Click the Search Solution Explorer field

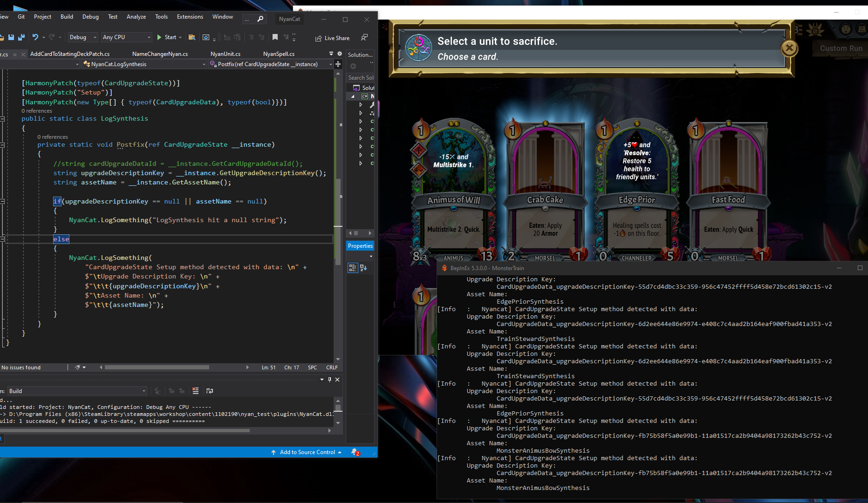[361, 78]
